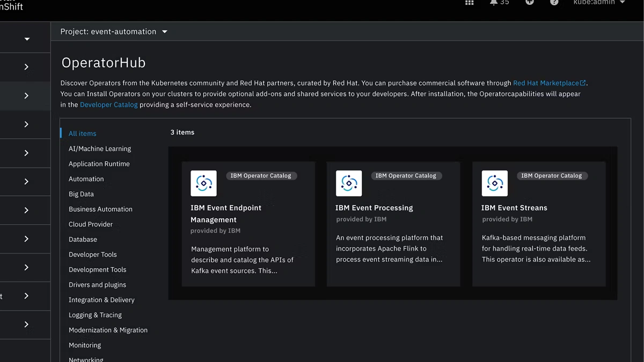
Task: Click the notifications bell icon
Action: (x=494, y=3)
